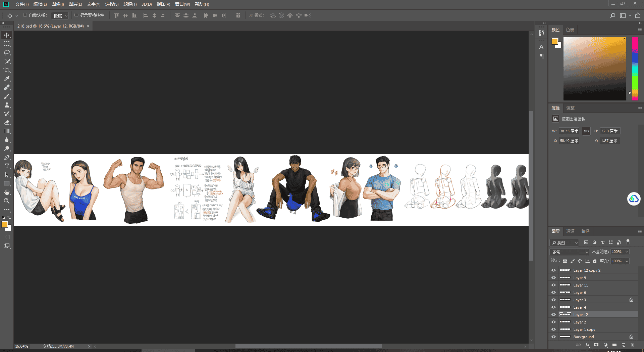Enable Show Transform Controls checkbox (显示变换控件)
This screenshot has height=352, width=644.
click(x=76, y=15)
